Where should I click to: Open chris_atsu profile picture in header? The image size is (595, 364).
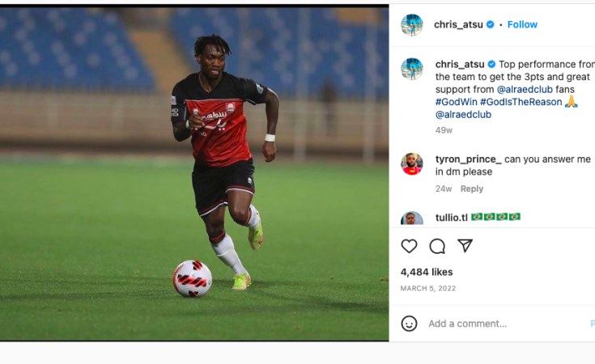pos(412,25)
